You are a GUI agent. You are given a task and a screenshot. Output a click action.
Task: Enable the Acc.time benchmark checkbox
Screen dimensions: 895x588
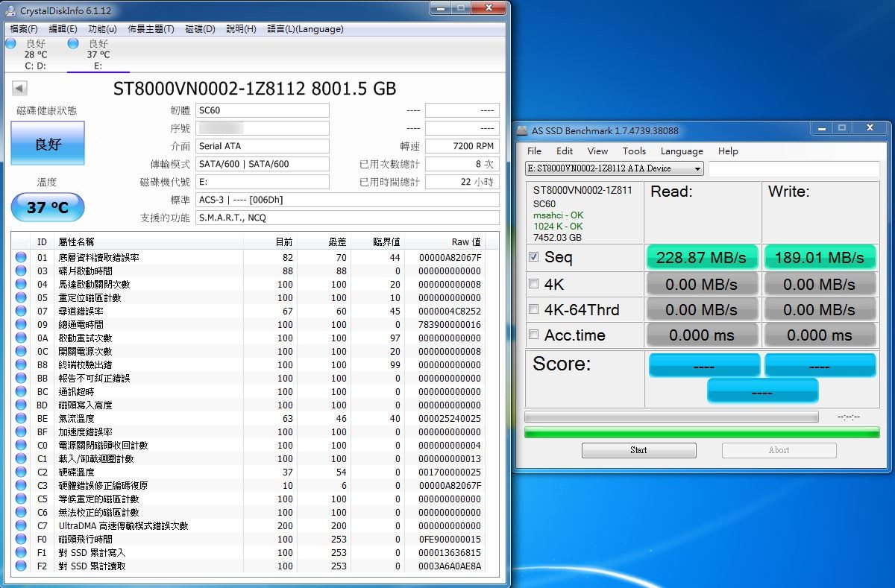[x=533, y=335]
